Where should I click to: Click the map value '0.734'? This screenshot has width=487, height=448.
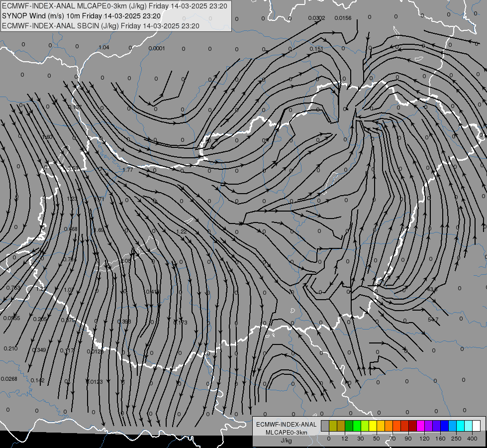pos(70,259)
